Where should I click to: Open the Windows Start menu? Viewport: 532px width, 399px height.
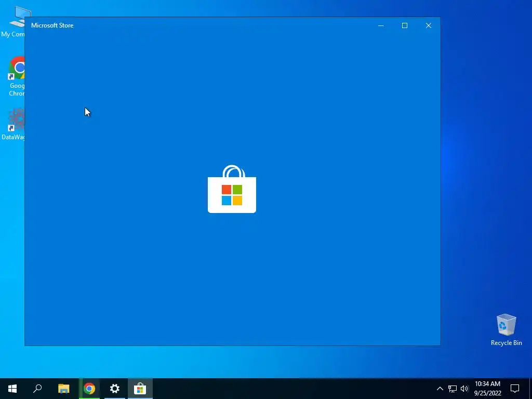[12, 389]
